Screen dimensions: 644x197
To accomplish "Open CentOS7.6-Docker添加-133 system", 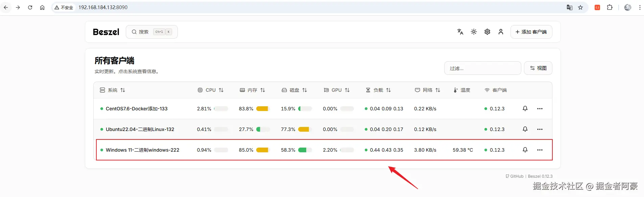I will coord(137,109).
